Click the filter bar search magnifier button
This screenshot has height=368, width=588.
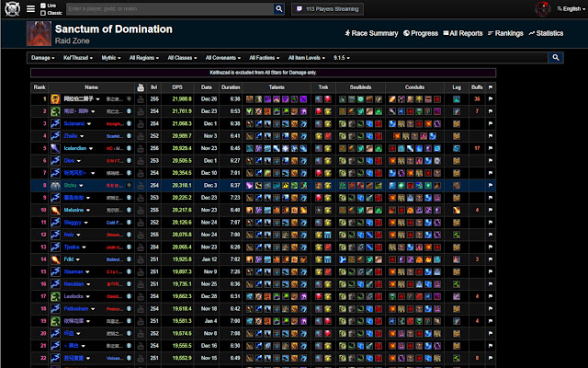click(x=556, y=57)
